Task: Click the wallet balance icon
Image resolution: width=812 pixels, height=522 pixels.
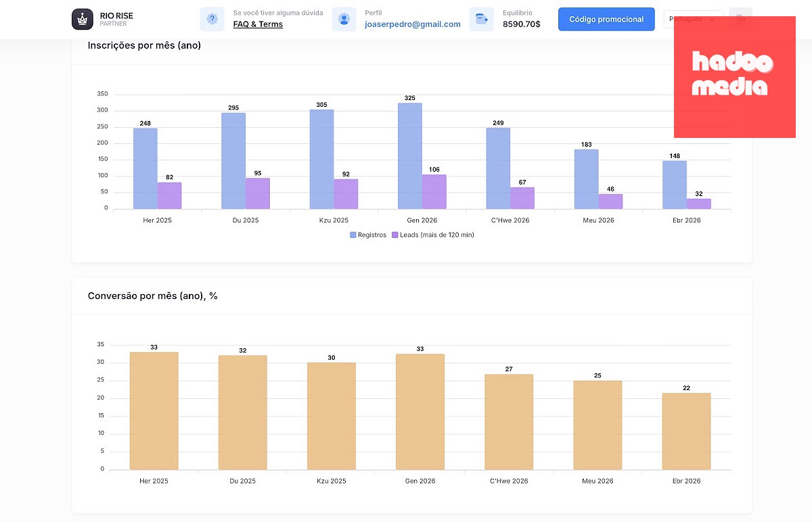Action: click(x=482, y=19)
